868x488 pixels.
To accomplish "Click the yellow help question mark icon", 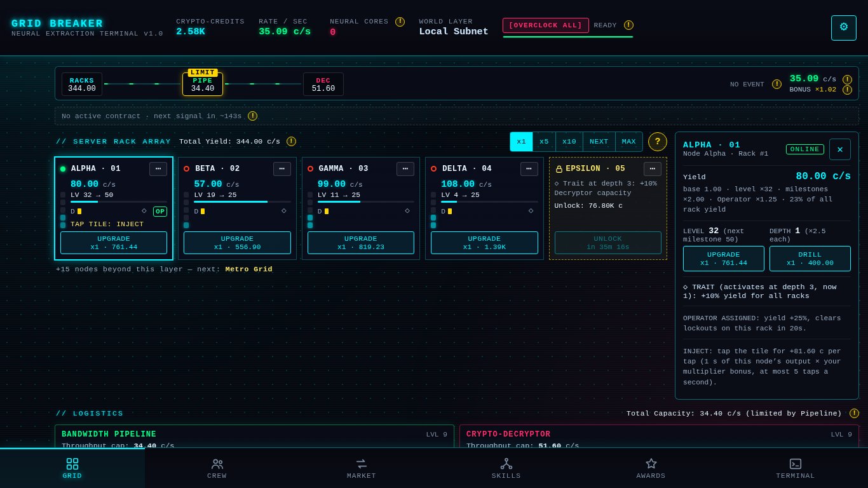I will [658, 142].
